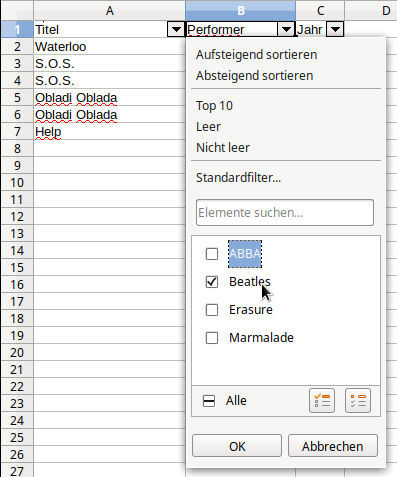Enable the Erasure checkbox
The height and width of the screenshot is (477, 397).
(x=212, y=310)
